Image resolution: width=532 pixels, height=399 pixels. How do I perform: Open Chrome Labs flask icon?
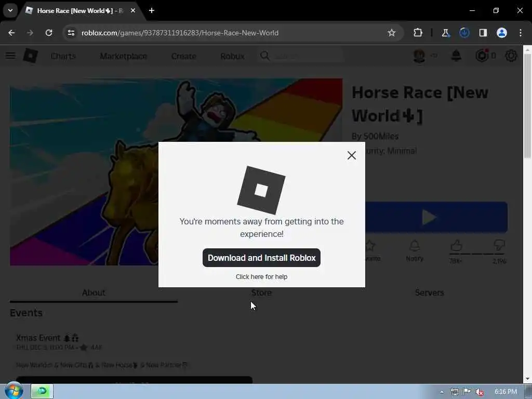(x=445, y=33)
